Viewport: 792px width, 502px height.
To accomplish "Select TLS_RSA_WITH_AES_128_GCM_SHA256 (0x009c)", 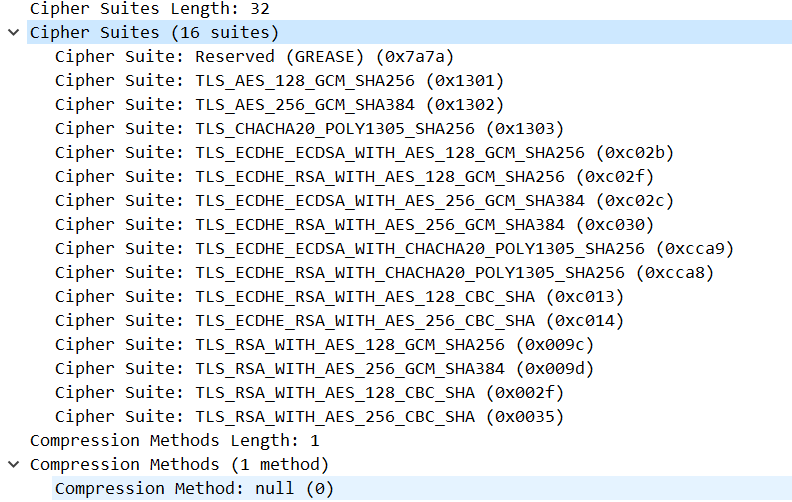I will click(x=324, y=344).
